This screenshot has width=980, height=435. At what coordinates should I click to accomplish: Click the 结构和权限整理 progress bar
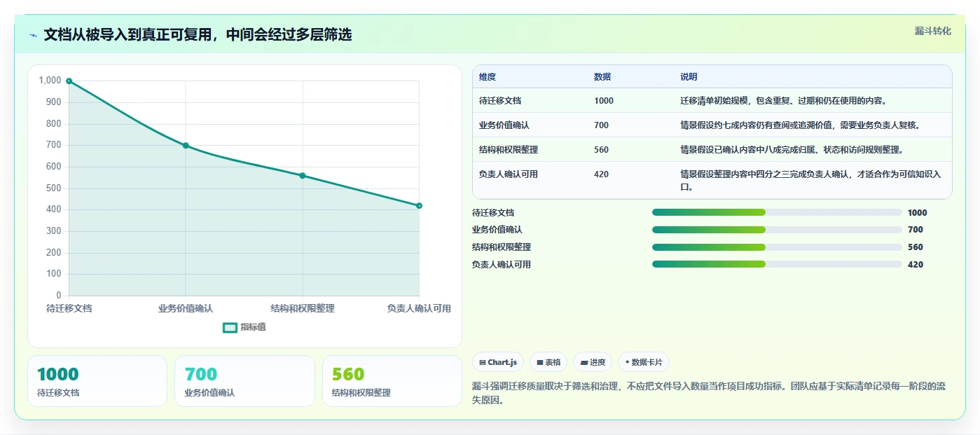pos(777,247)
